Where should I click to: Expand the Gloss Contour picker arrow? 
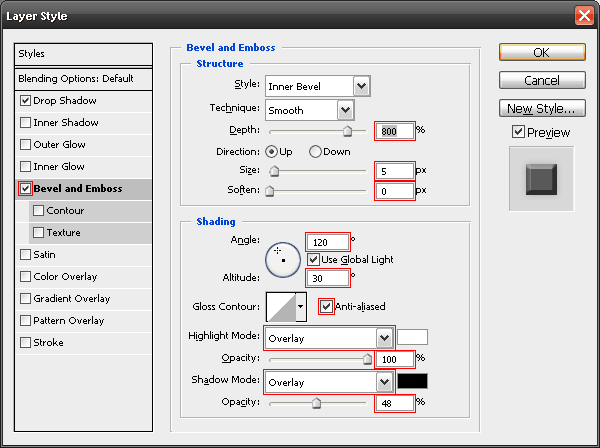coord(300,307)
